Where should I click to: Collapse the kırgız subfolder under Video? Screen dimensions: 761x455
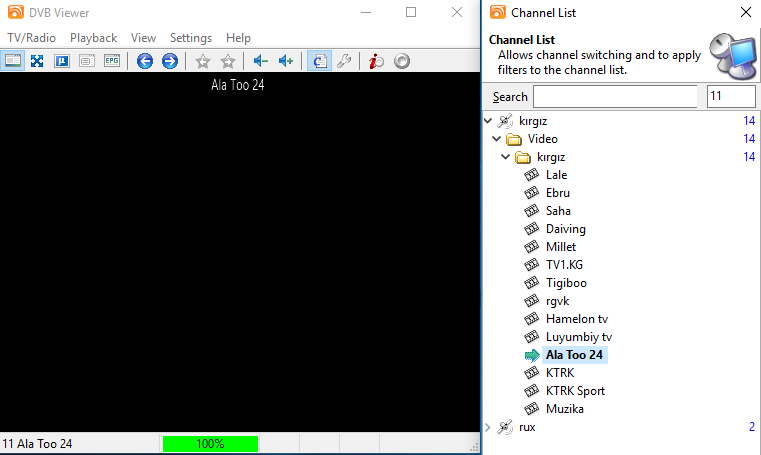(x=506, y=157)
